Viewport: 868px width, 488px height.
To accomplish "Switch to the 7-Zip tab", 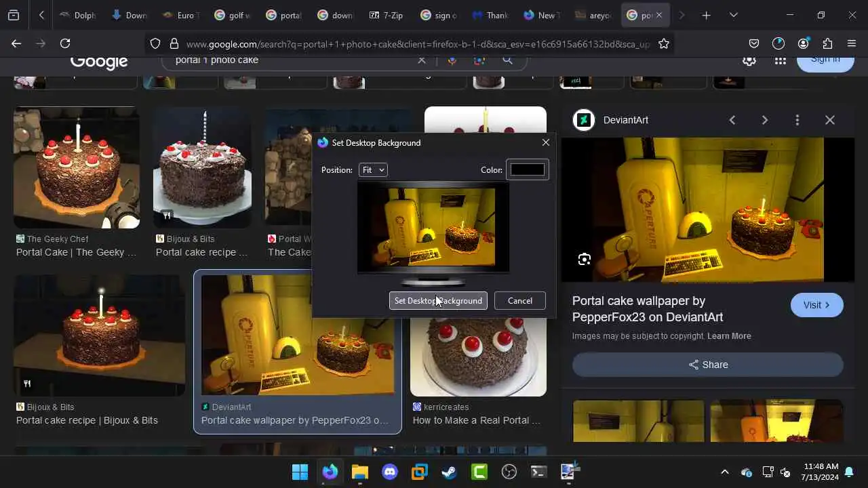I will click(x=387, y=15).
